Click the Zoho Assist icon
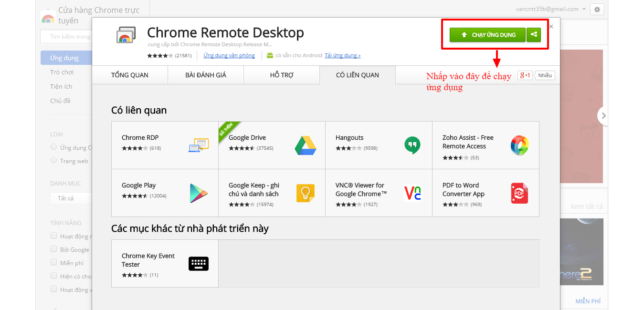Viewport: 644px width, 310px height. [519, 145]
